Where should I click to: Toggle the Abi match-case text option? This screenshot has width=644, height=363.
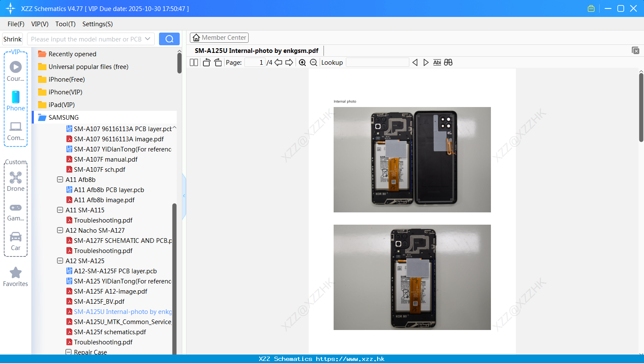(437, 62)
